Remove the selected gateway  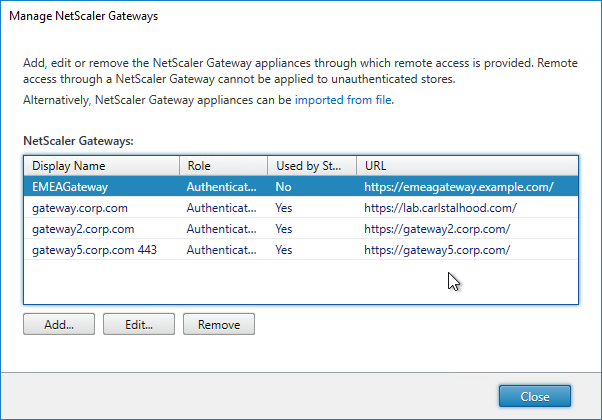pyautogui.click(x=219, y=324)
